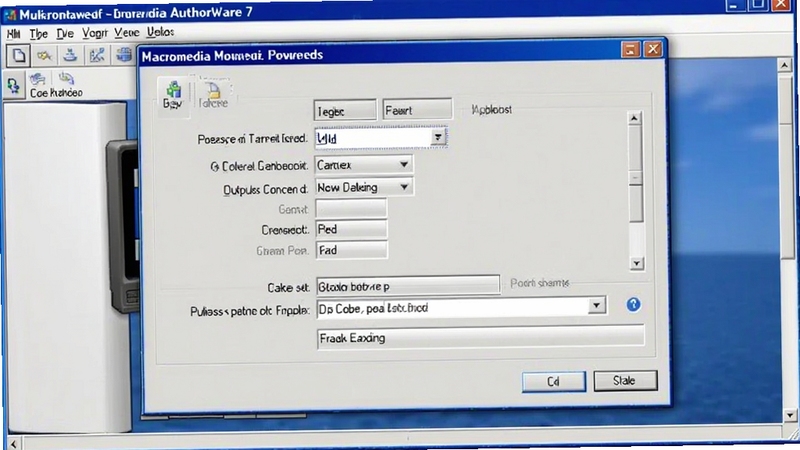800x450 pixels.
Task: Click main window vertical scrollbar down arrow
Action: (790, 415)
